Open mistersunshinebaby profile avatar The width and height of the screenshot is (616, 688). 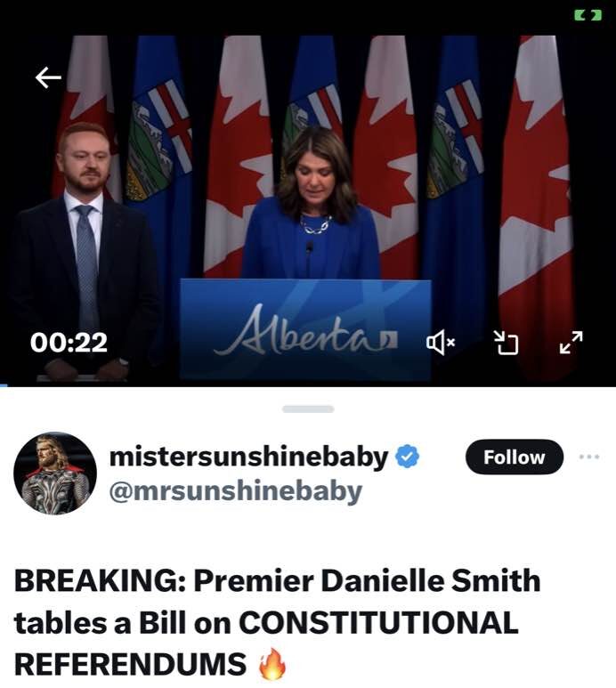(x=55, y=473)
